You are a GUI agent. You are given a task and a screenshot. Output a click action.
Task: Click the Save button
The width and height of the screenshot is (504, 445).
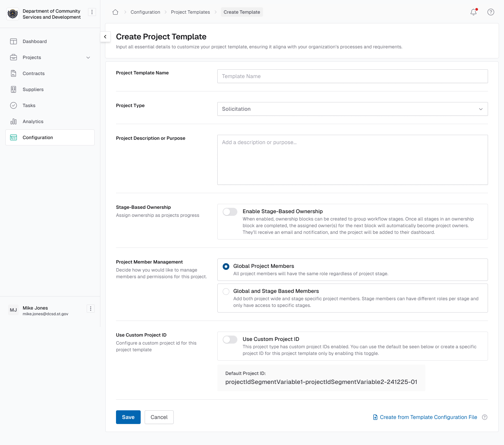(x=128, y=417)
